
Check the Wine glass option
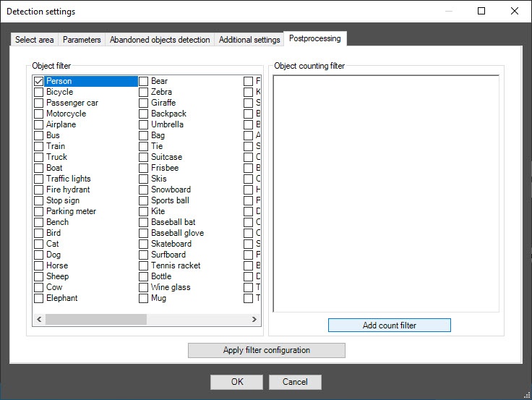point(144,288)
